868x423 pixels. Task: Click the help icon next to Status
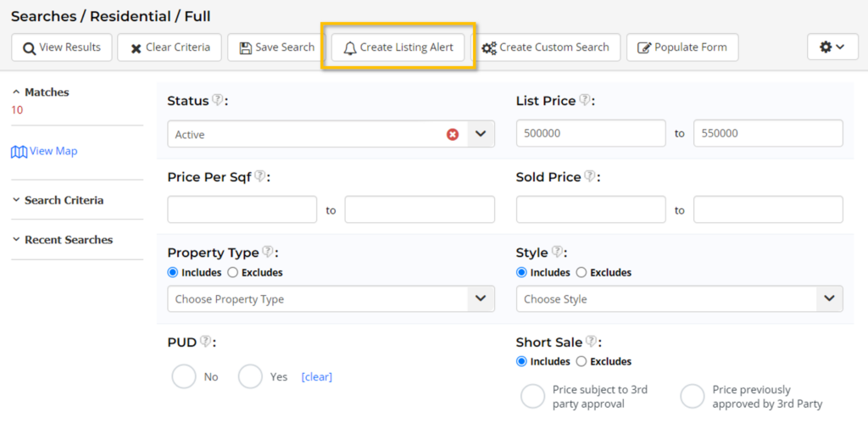[218, 100]
